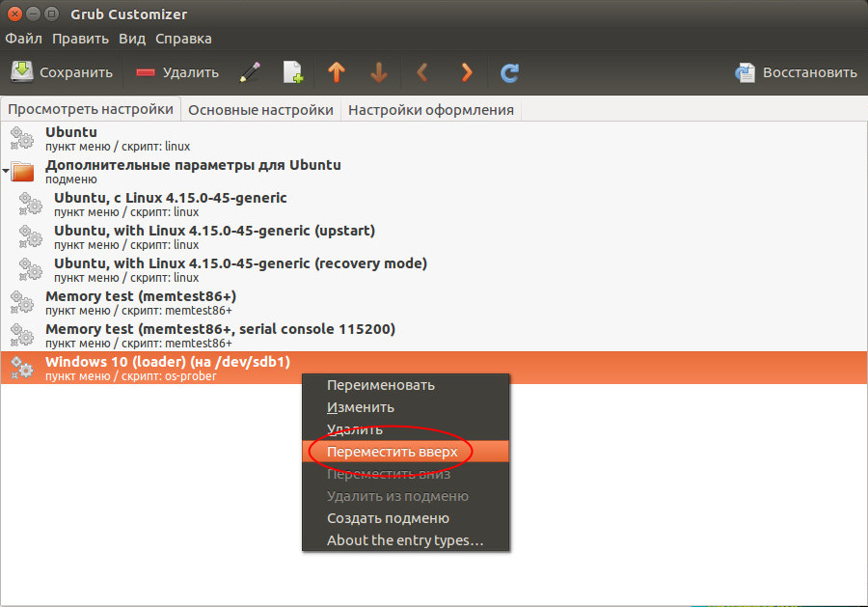The width and height of the screenshot is (868, 607).
Task: Choose Переименовать in context menu
Action: pos(405,385)
